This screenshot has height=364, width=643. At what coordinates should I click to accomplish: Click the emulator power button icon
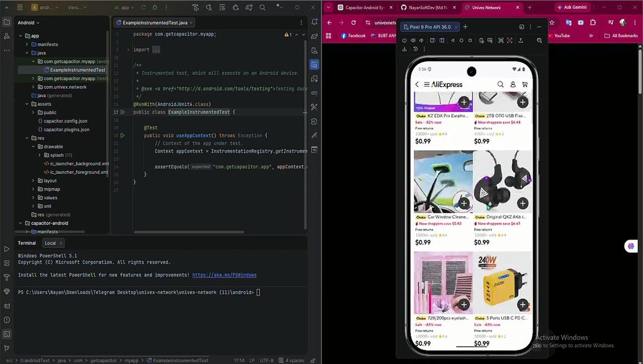tap(404, 40)
